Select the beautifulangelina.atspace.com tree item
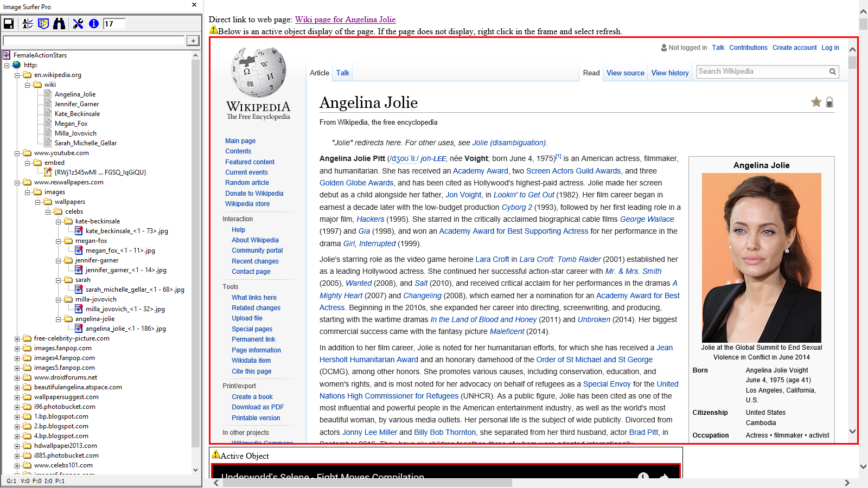This screenshot has width=868, height=488. click(x=78, y=387)
